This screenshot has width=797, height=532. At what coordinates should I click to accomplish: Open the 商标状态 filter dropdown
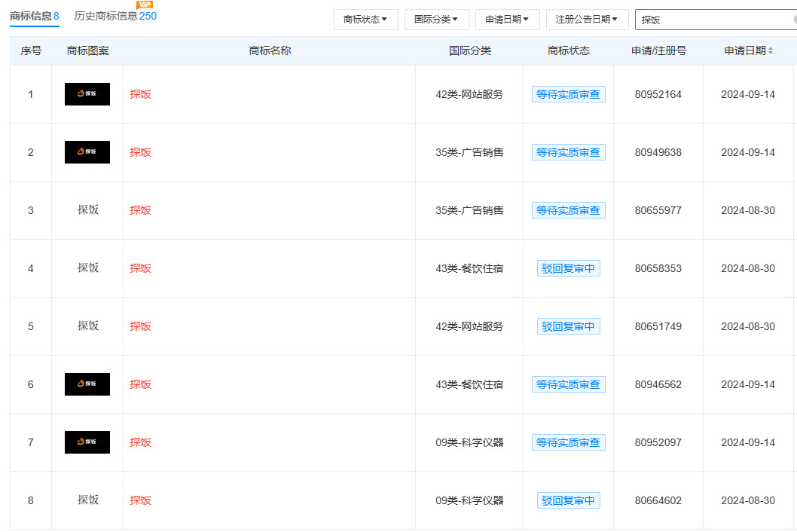click(365, 20)
